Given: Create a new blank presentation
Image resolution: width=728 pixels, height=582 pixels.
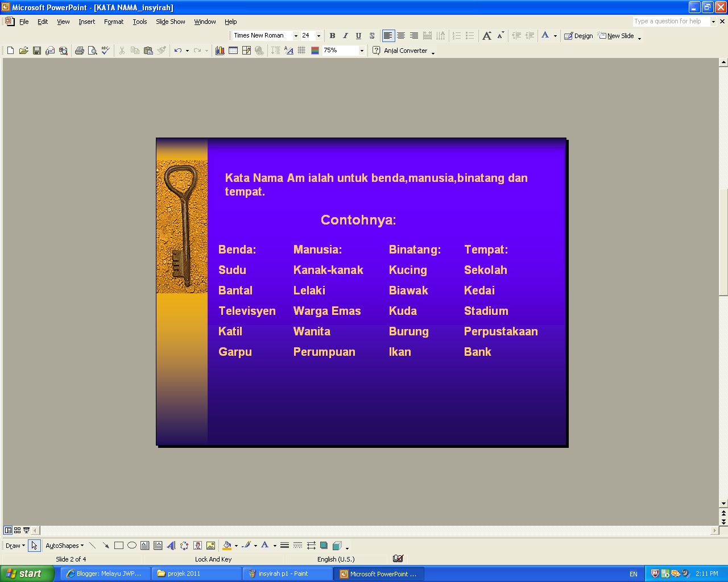Looking at the screenshot, I should [x=10, y=51].
